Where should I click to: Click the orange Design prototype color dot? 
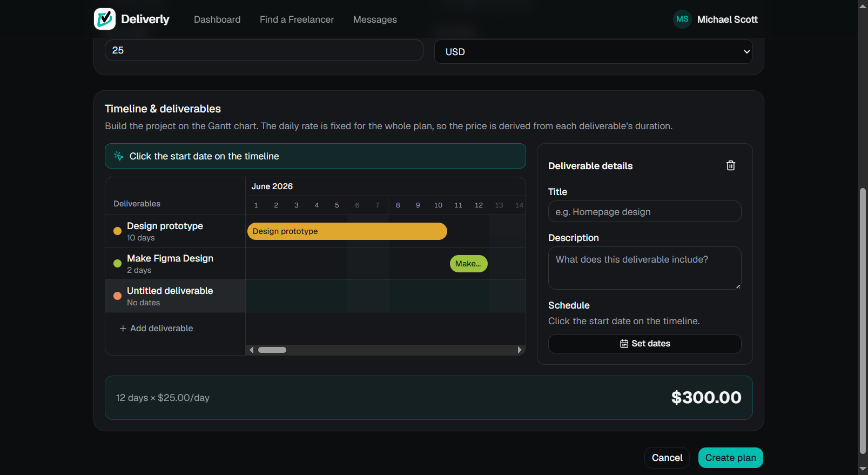pos(117,231)
